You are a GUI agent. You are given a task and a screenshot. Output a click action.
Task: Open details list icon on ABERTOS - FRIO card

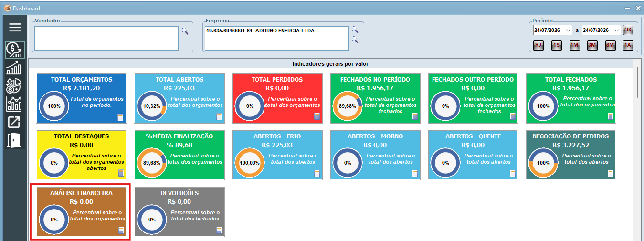pyautogui.click(x=317, y=173)
